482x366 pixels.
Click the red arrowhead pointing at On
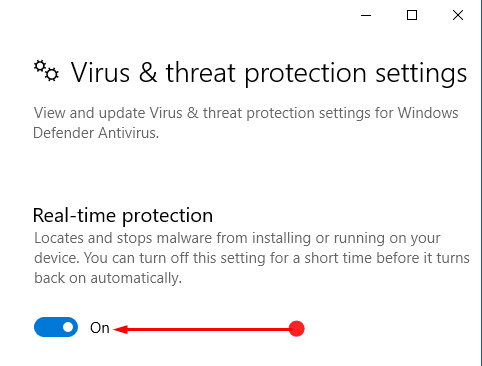(120, 330)
